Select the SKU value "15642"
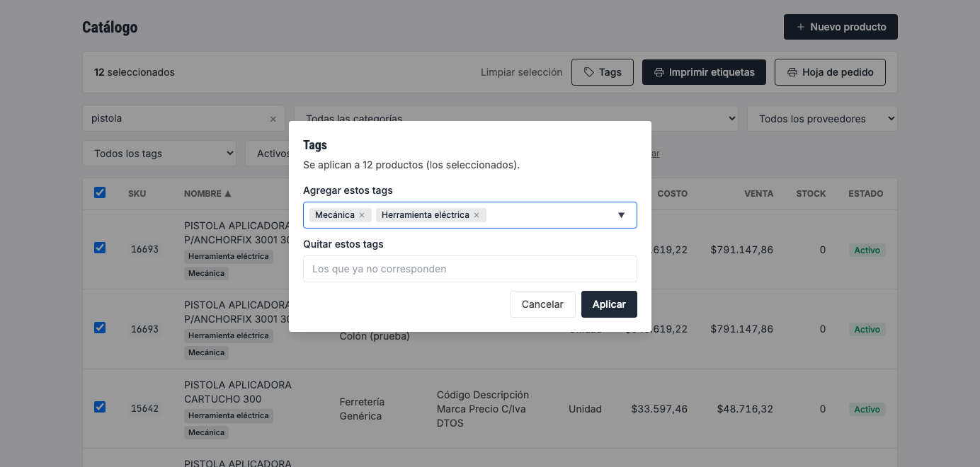The image size is (980, 467). click(145, 409)
